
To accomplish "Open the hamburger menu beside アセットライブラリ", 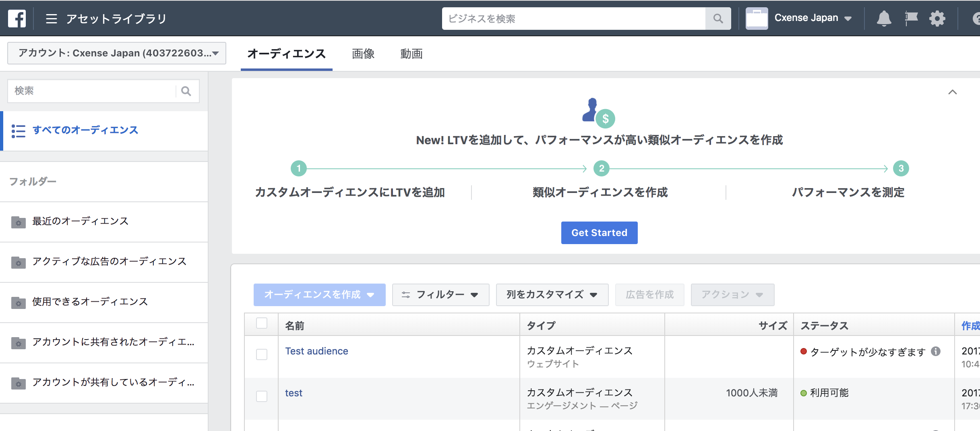I will point(52,19).
